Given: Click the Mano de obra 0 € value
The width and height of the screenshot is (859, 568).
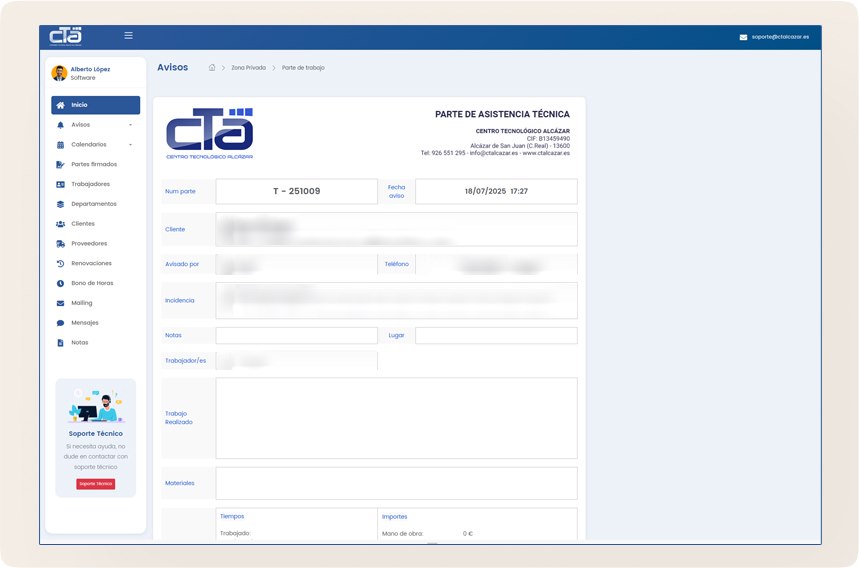Looking at the screenshot, I should click(x=468, y=533).
